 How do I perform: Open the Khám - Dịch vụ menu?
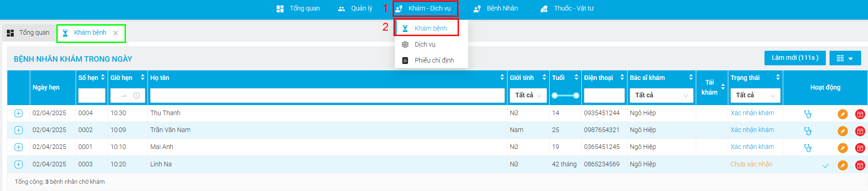coord(425,8)
